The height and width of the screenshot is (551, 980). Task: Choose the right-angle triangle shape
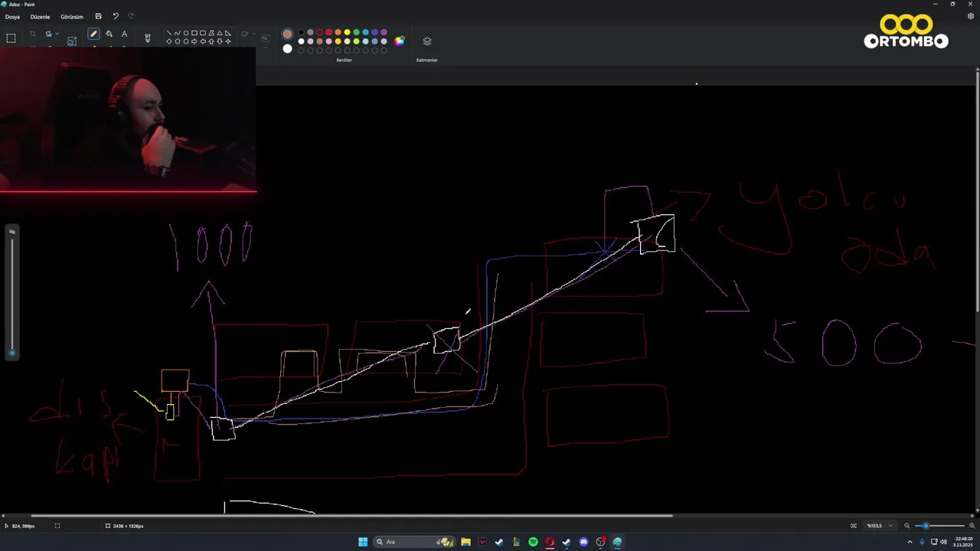click(x=228, y=33)
